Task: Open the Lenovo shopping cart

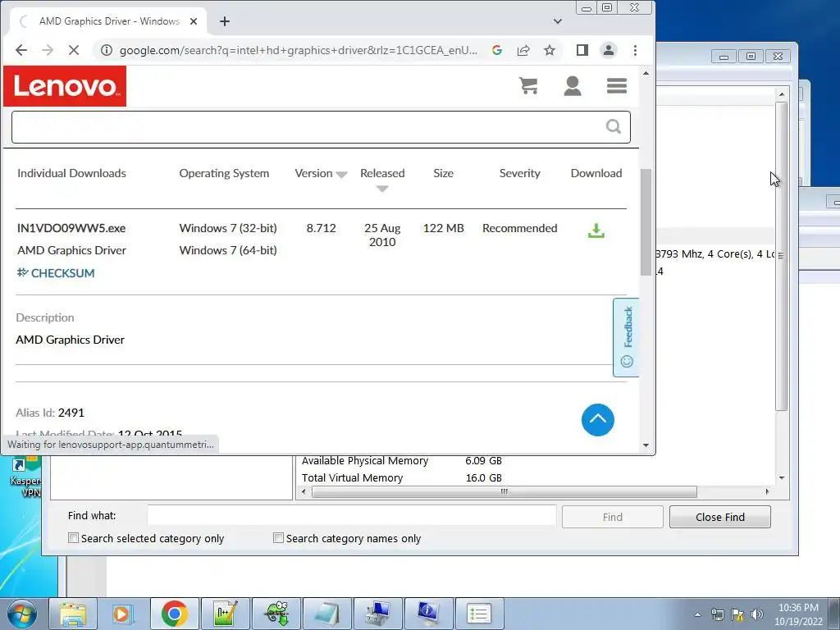Action: 528,85
